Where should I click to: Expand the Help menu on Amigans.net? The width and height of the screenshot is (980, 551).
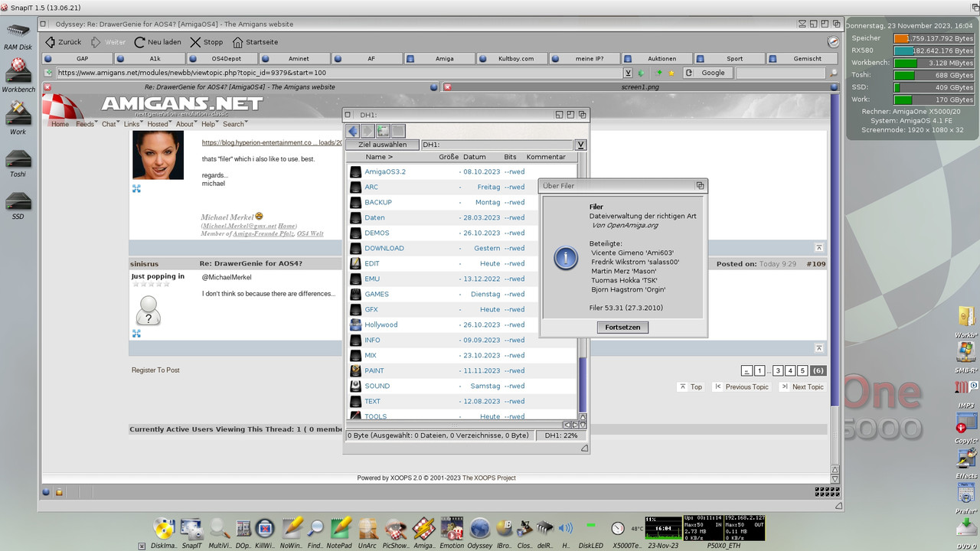[210, 124]
